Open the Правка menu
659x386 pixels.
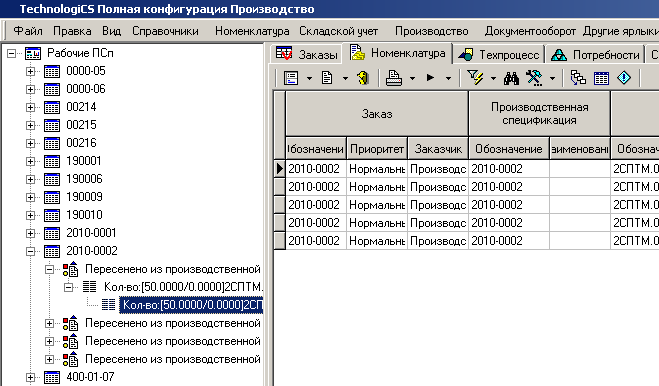(x=72, y=31)
